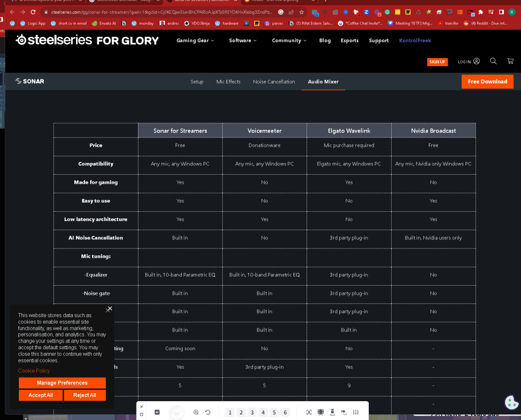521x420 pixels.
Task: Select camera preset 5
Action: coord(274,412)
